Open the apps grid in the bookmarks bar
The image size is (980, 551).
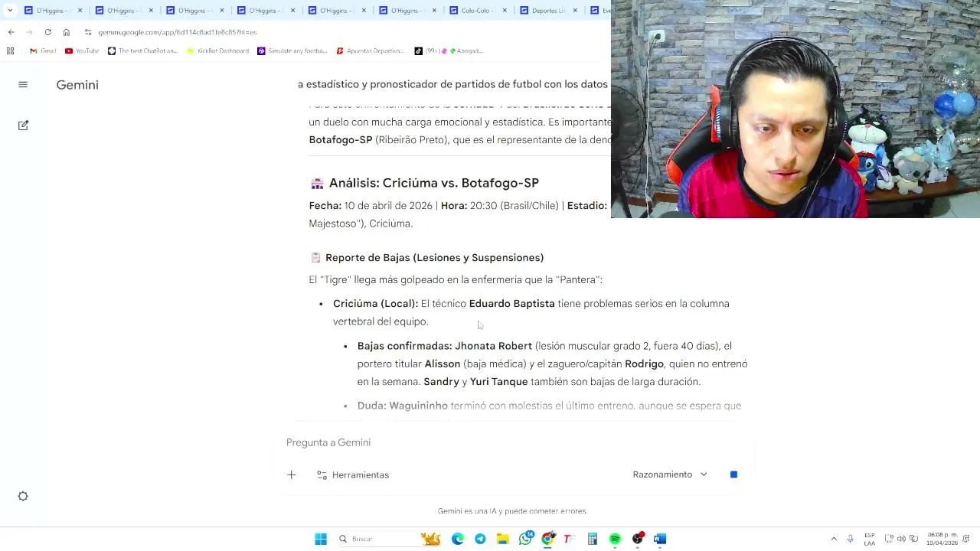(x=10, y=51)
